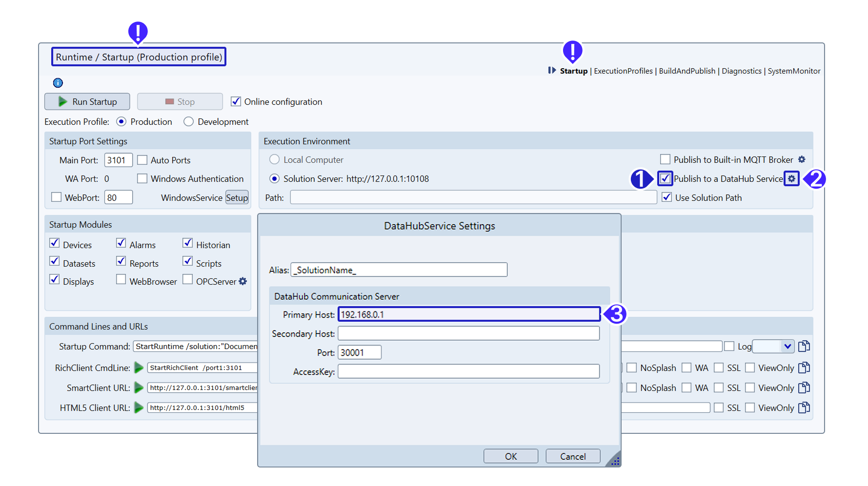Copy the RichClient CmdLine to clipboard
The image size is (868, 486).
(804, 368)
